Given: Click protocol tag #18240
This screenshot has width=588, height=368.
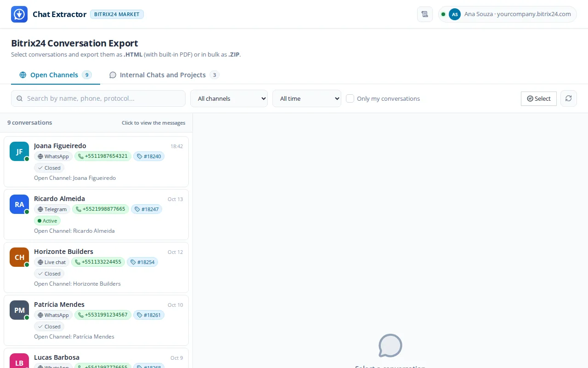Looking at the screenshot, I should point(149,156).
